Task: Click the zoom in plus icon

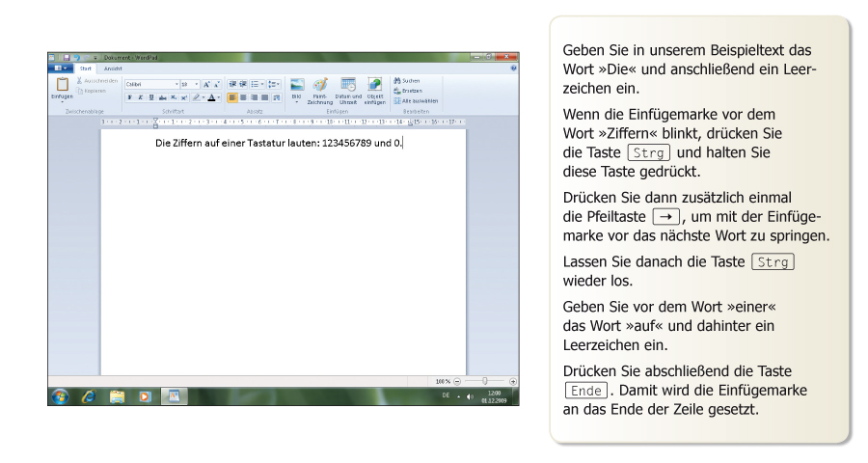Action: 512,382
